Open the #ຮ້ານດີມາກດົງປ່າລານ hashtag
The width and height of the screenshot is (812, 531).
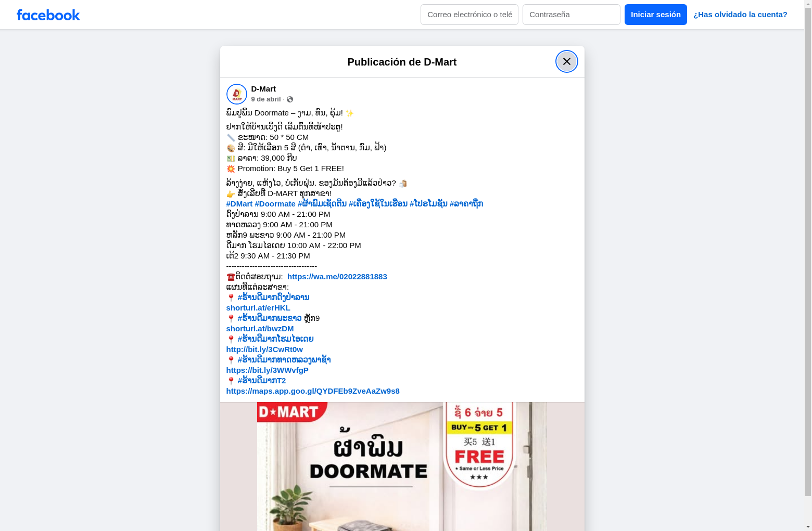pyautogui.click(x=274, y=297)
